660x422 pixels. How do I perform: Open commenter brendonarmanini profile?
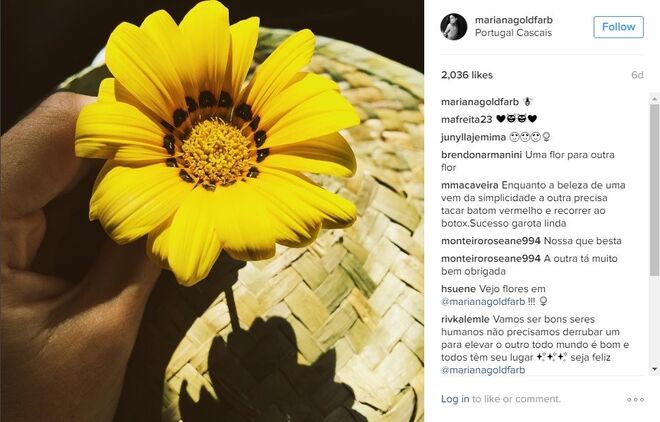481,155
